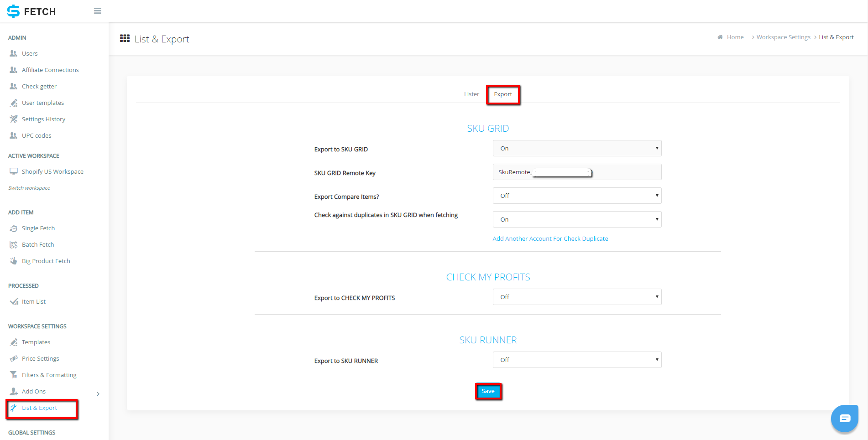Click the Settings History tools icon
Viewport: 868px width, 440px height.
pos(14,119)
